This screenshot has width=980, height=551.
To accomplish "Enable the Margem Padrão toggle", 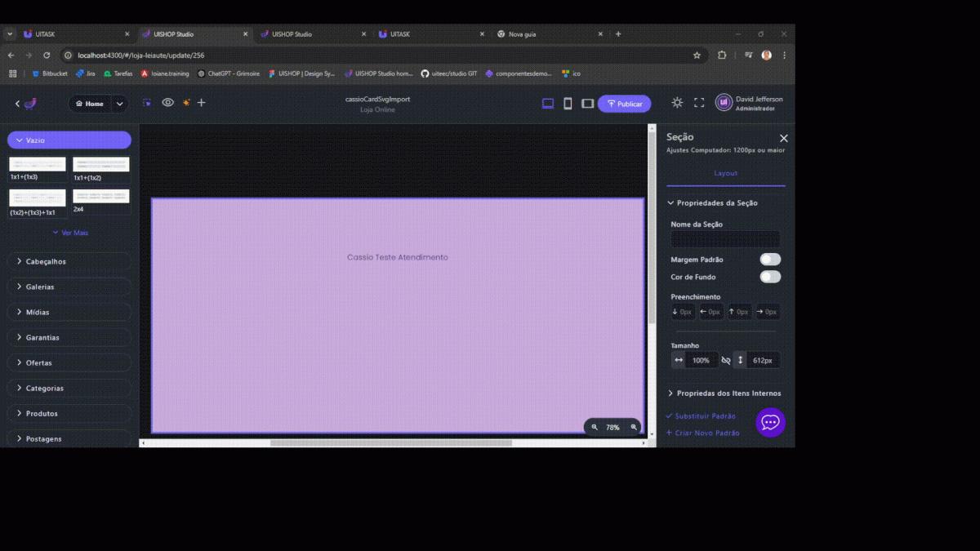I will tap(769, 260).
